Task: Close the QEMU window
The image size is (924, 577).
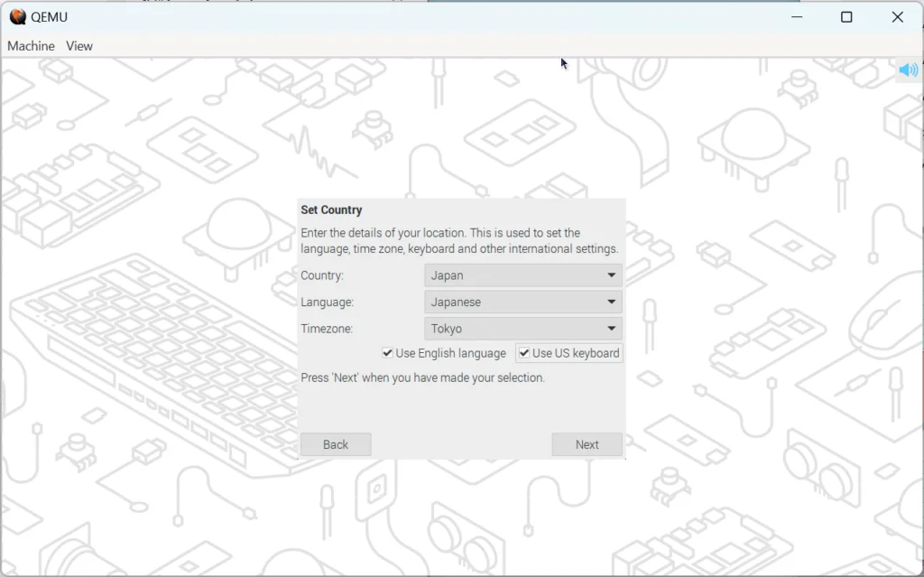Action: coord(897,17)
